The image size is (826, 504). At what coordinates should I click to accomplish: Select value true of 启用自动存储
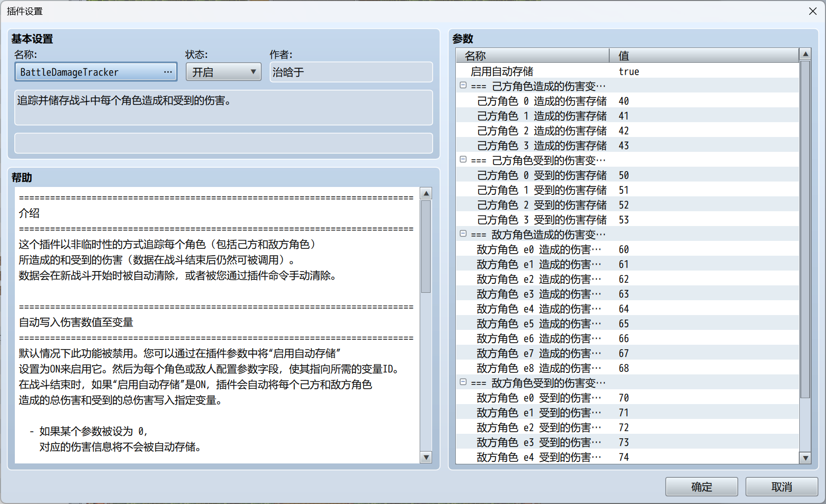coord(629,71)
